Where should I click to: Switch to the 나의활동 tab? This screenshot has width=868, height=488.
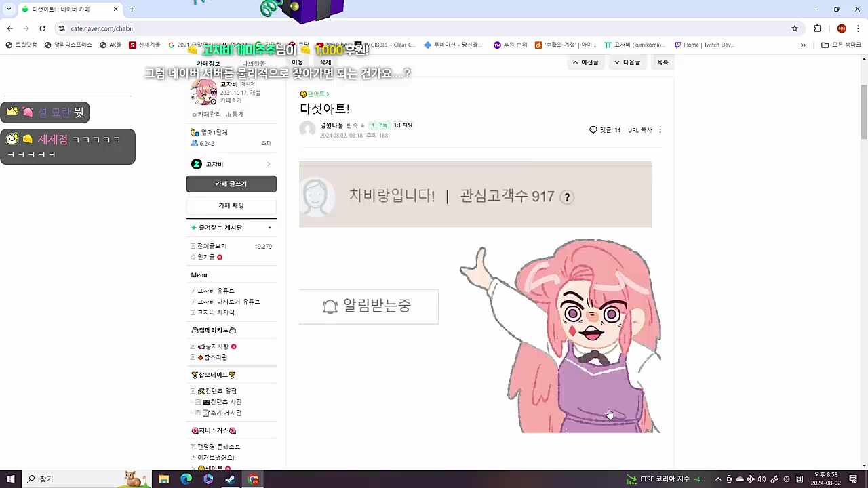coord(254,63)
